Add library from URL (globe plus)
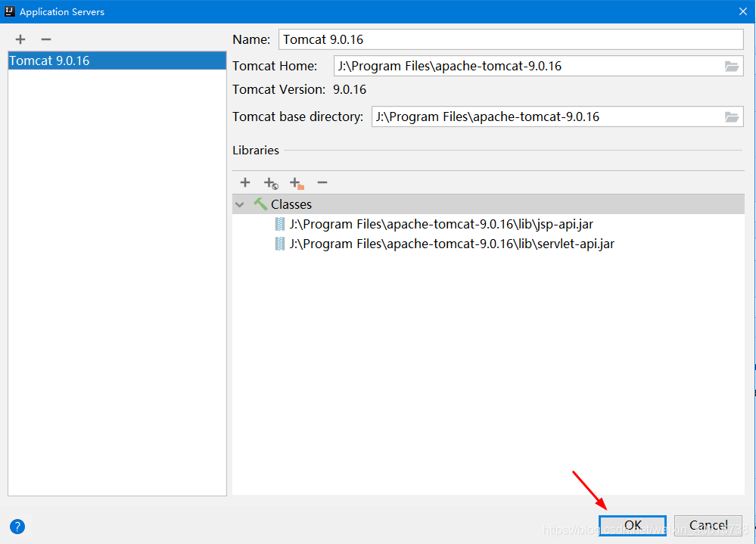The width and height of the screenshot is (756, 544). pyautogui.click(x=271, y=183)
